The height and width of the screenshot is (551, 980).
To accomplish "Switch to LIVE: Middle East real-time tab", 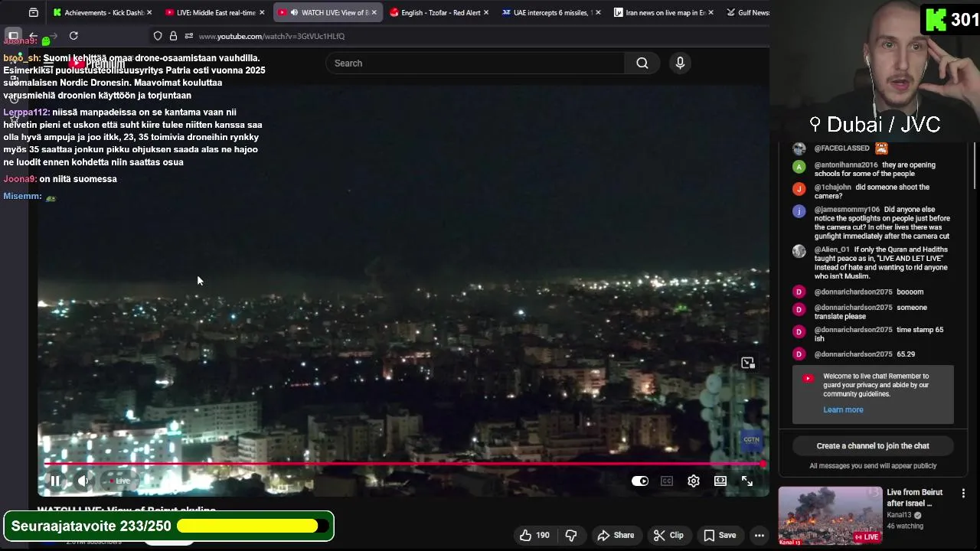I will pos(215,12).
